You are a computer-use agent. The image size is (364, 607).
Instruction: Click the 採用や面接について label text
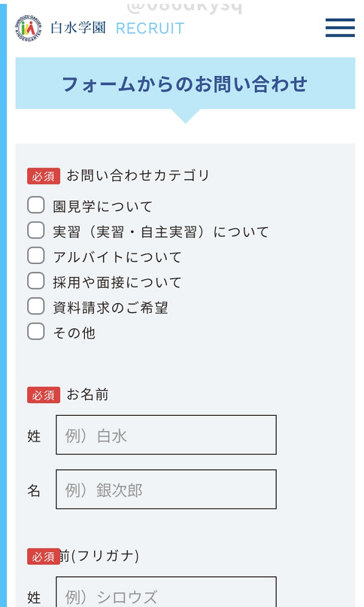[117, 282]
